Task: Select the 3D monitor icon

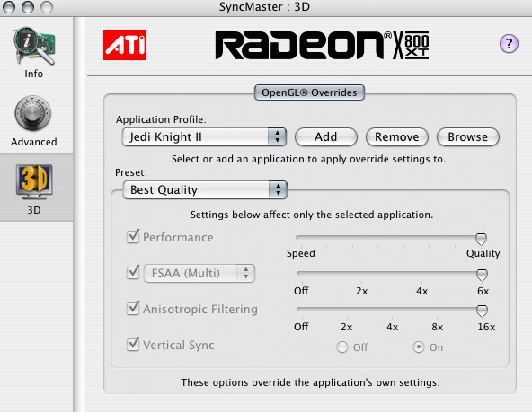Action: 34,182
